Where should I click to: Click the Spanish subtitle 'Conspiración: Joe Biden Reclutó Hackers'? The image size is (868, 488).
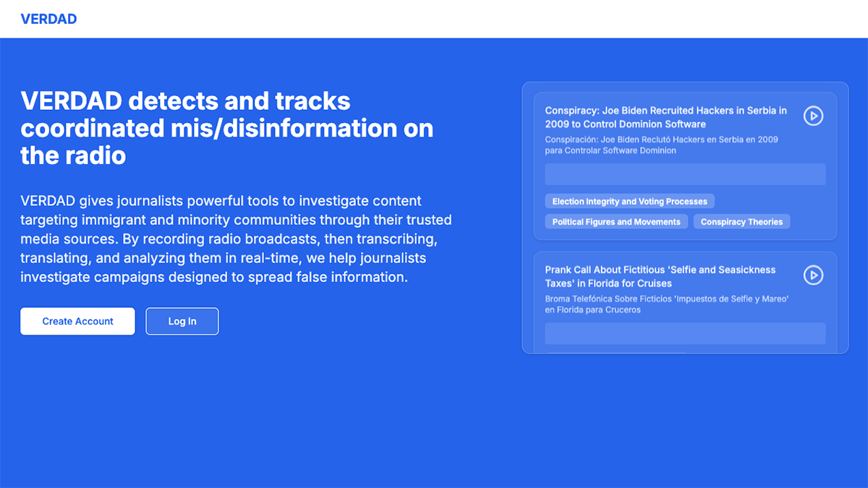click(x=661, y=145)
